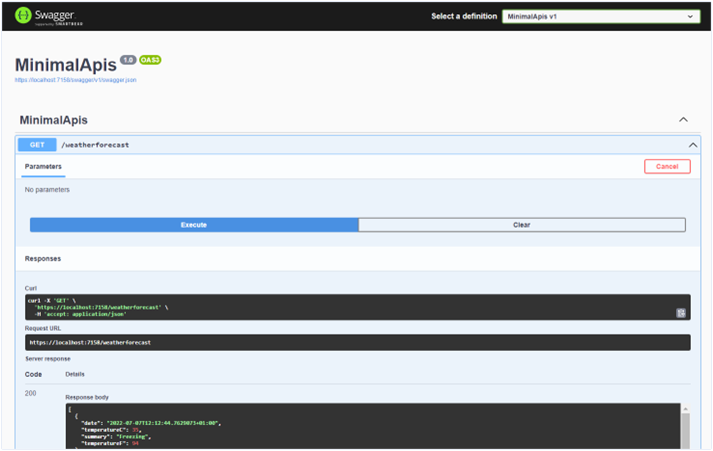Select the Parameters tab

pyautogui.click(x=43, y=166)
